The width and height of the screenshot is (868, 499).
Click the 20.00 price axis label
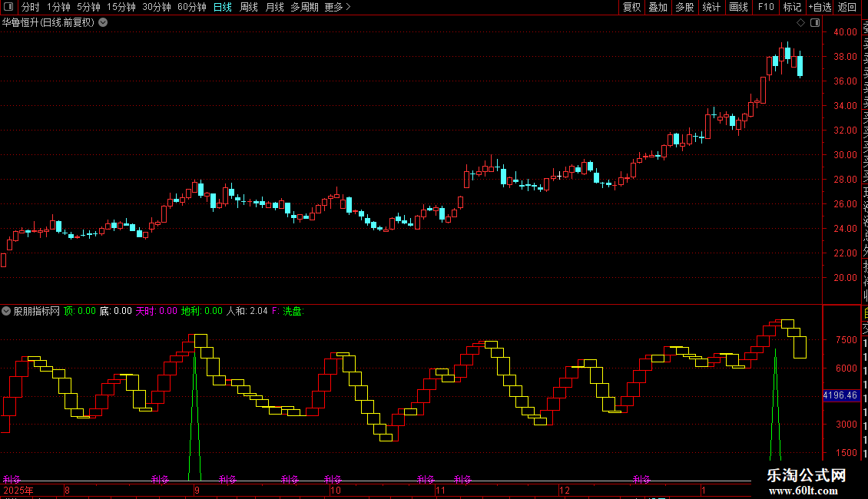point(845,278)
